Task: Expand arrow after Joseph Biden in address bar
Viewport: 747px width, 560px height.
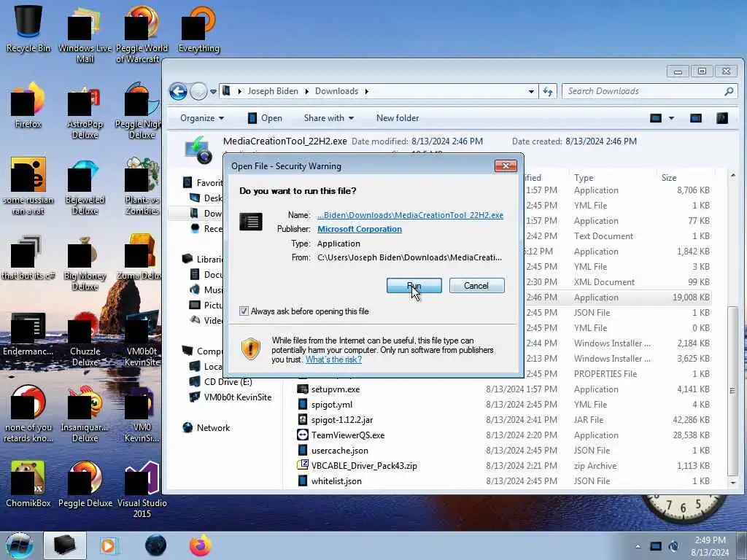Action: coord(307,91)
